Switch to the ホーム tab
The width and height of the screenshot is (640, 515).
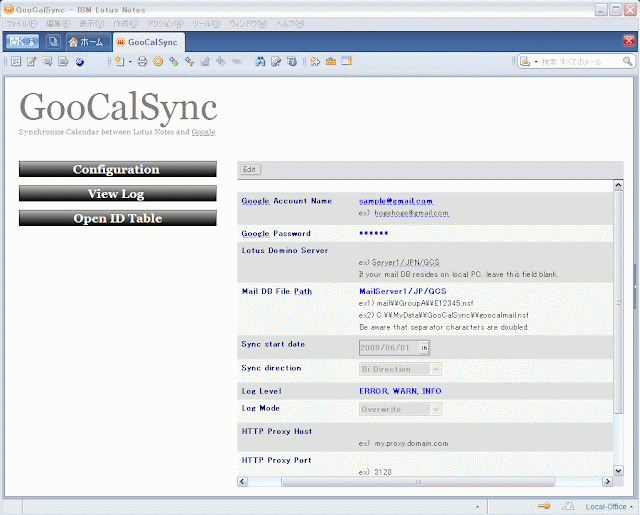pos(86,42)
